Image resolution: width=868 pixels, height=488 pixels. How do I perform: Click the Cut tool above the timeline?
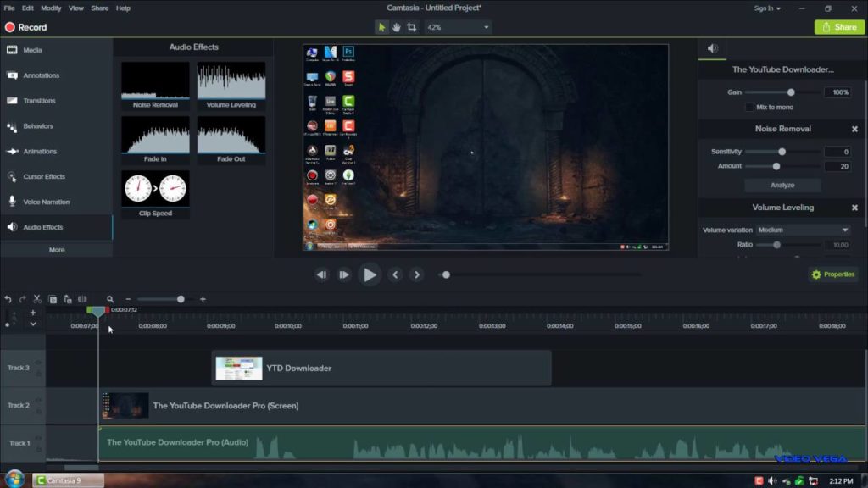36,299
